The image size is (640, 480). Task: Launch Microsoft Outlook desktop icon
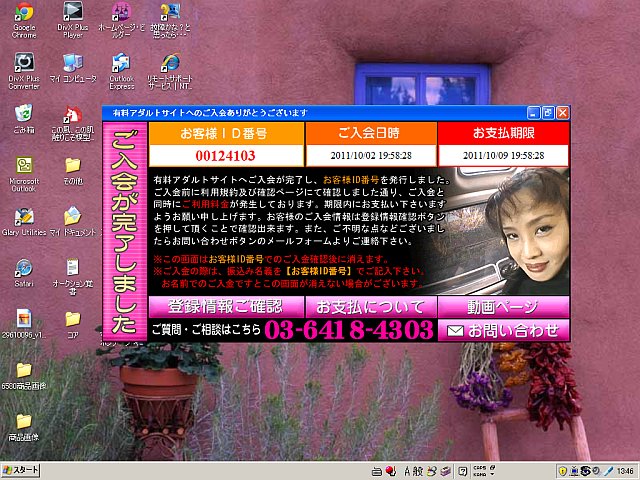tap(24, 173)
